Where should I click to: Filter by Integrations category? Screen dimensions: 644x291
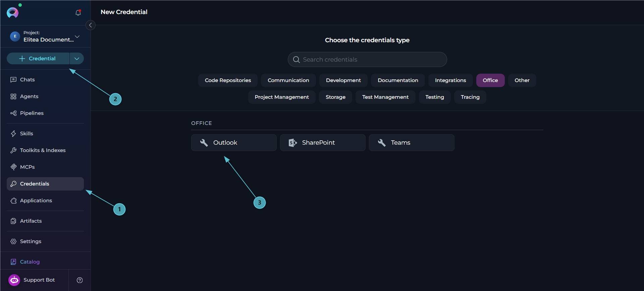coord(450,80)
